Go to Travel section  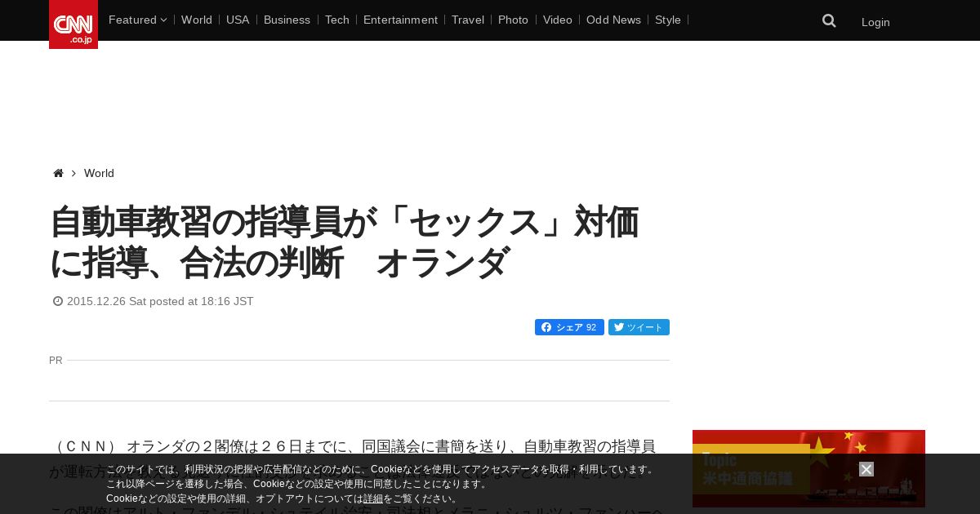click(x=468, y=20)
